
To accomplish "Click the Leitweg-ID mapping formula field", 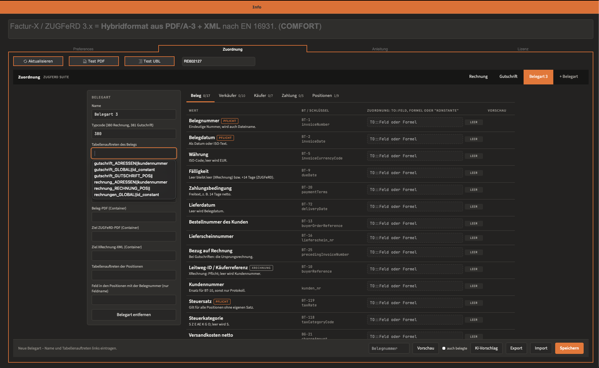I will 414,269.
